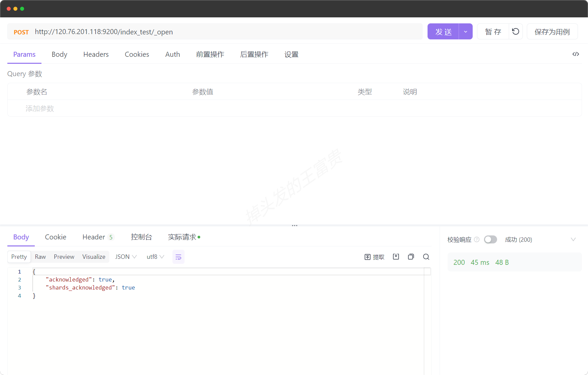Open the 前置操作 tab
Viewport: 588px width, 375px height.
click(x=210, y=54)
